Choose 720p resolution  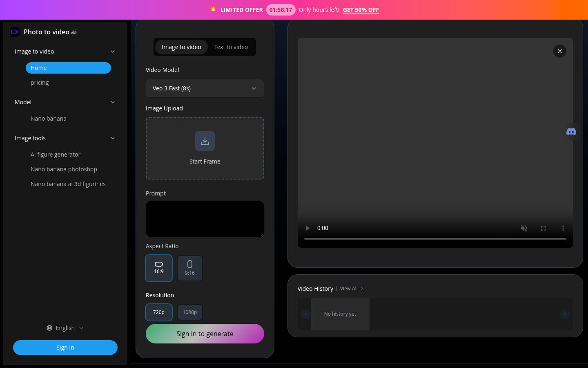(159, 312)
